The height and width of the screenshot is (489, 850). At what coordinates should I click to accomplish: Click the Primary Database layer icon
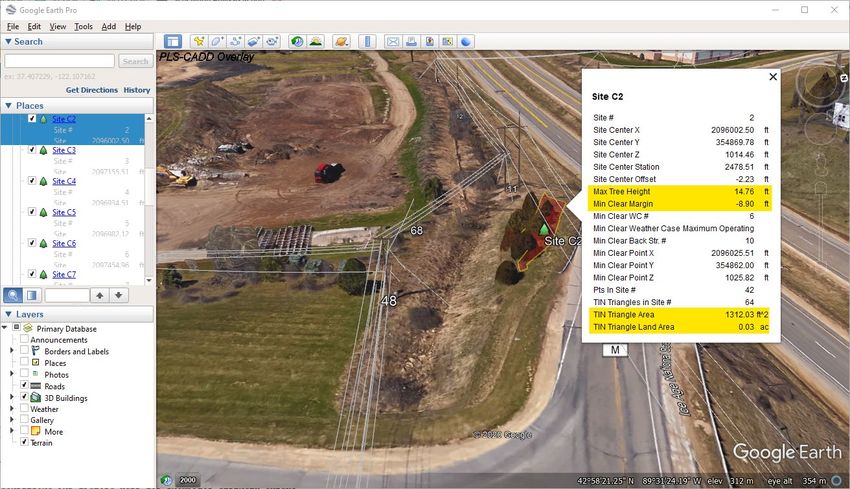(28, 328)
